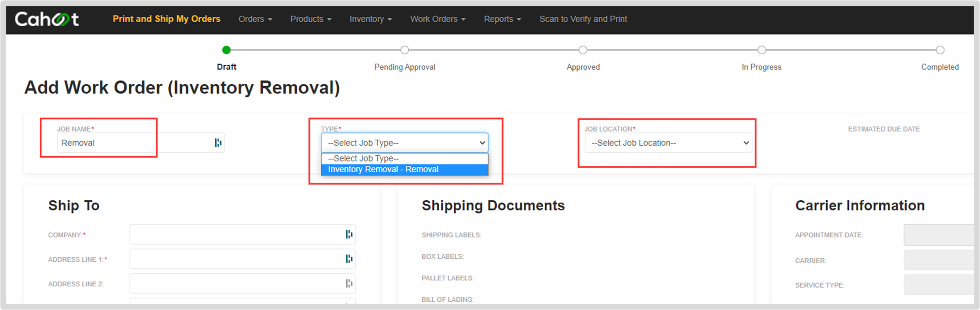Open the Inventory menu

pyautogui.click(x=371, y=19)
